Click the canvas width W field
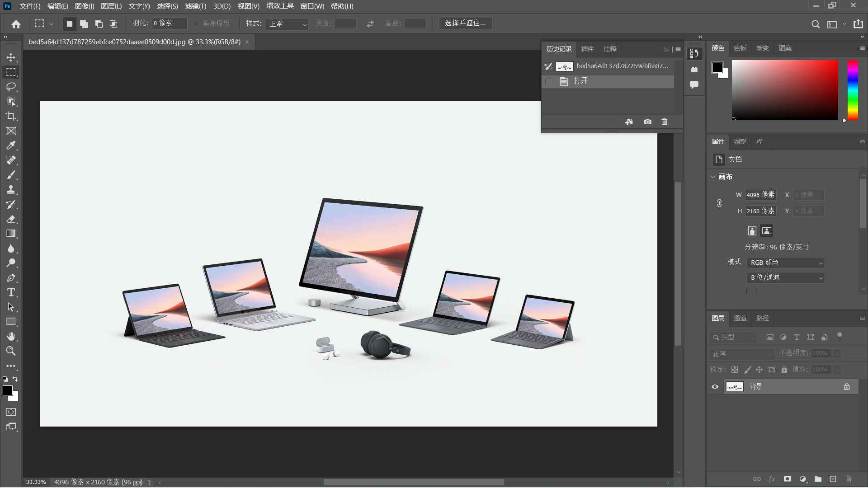 [760, 195]
